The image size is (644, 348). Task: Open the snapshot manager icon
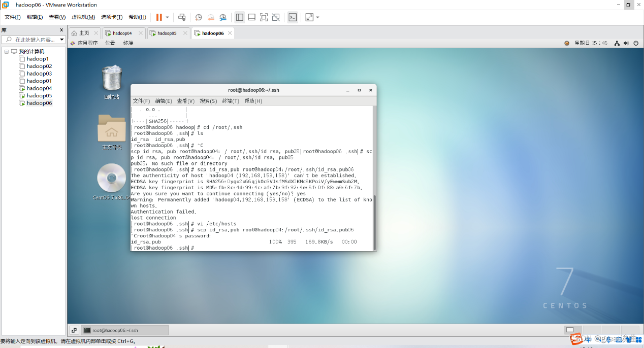coord(223,17)
